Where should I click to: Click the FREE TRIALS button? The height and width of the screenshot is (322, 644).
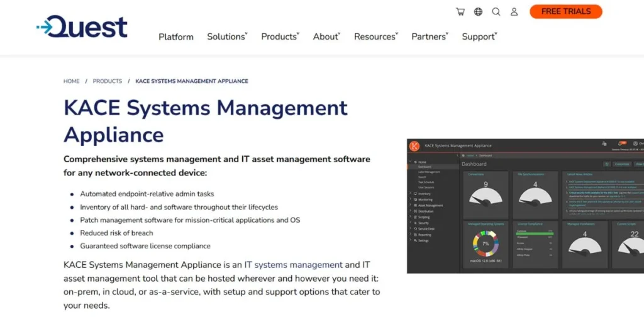pos(565,11)
